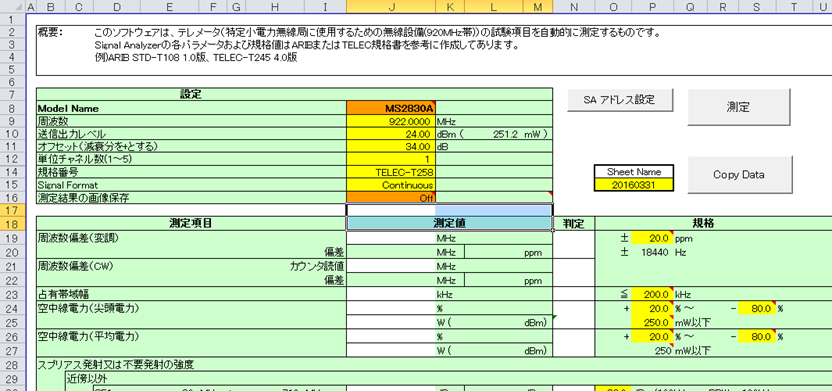
Task: Click the 測定値 header cell
Action: coord(449,223)
